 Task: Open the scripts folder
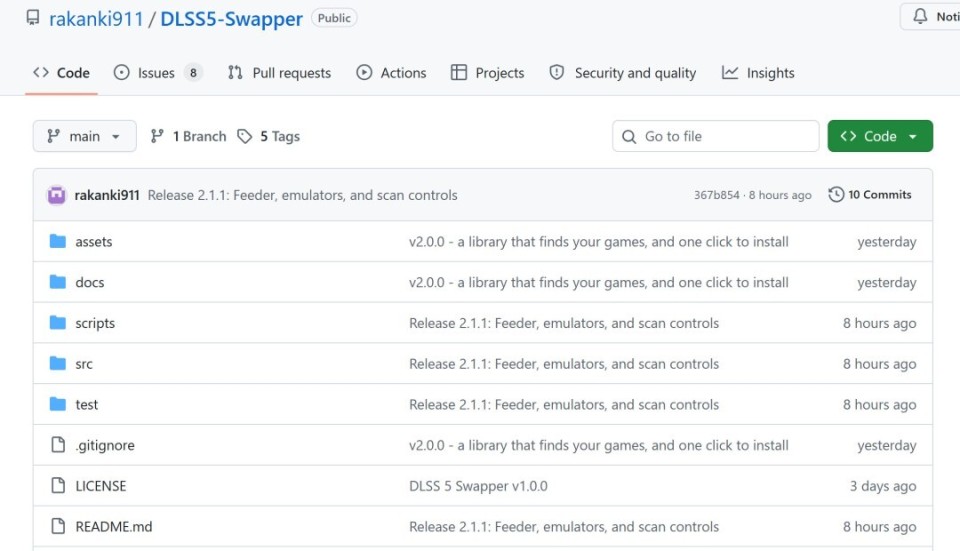pos(95,323)
